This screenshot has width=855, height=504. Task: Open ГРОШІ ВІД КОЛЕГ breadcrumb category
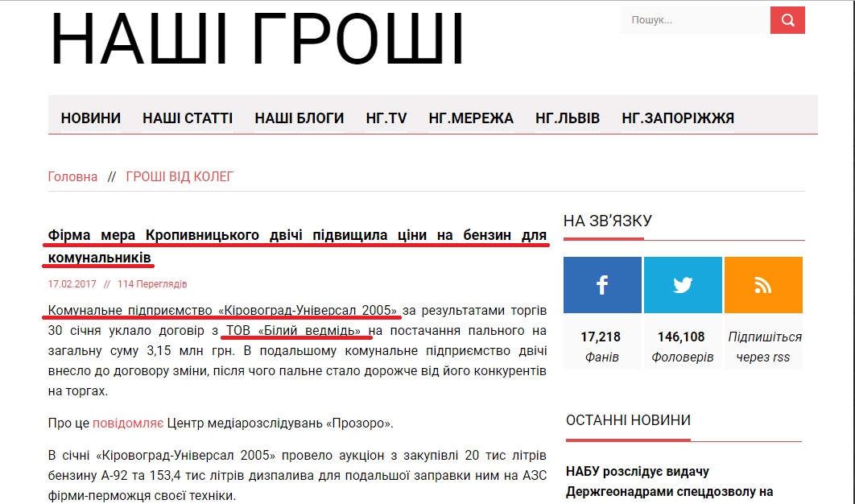[x=180, y=177]
